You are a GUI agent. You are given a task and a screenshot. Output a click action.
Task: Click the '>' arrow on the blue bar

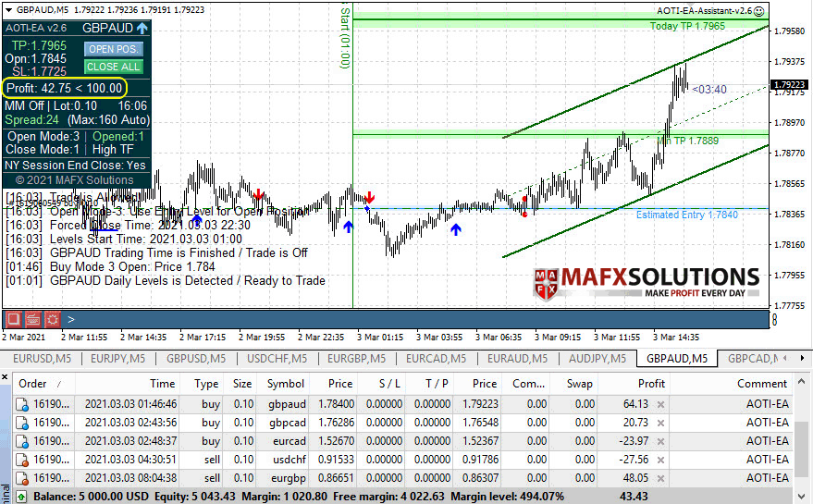tap(71, 319)
